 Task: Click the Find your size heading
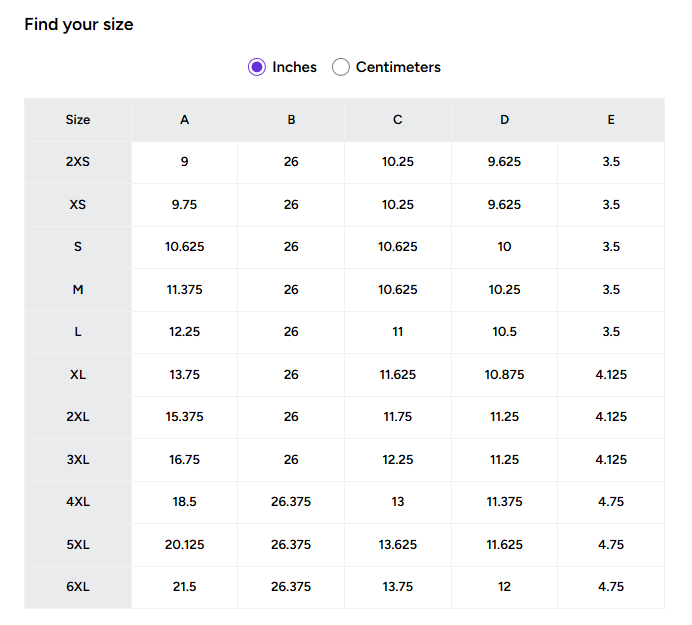tap(79, 25)
